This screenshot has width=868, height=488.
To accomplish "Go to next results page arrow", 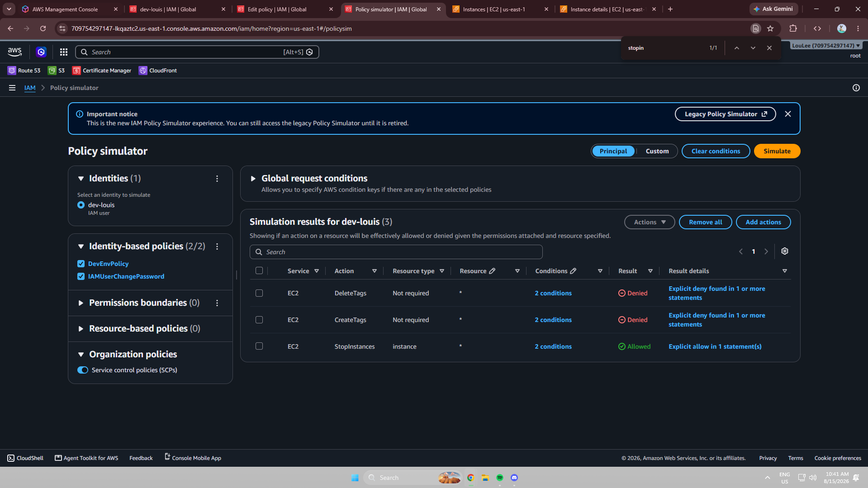I will 766,251.
